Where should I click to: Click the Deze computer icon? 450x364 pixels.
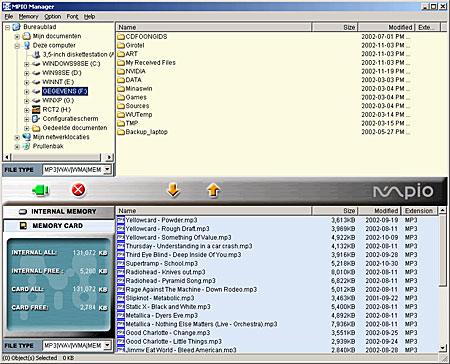pyautogui.click(x=26, y=45)
